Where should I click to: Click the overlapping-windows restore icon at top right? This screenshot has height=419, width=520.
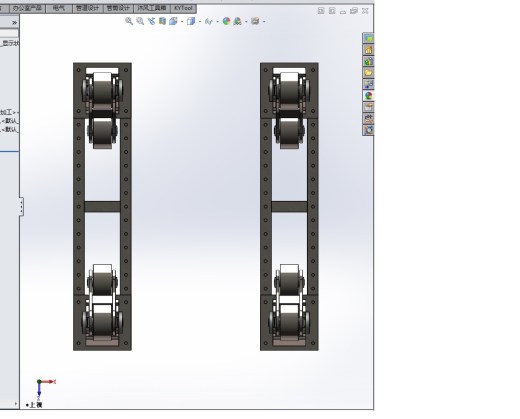click(354, 11)
